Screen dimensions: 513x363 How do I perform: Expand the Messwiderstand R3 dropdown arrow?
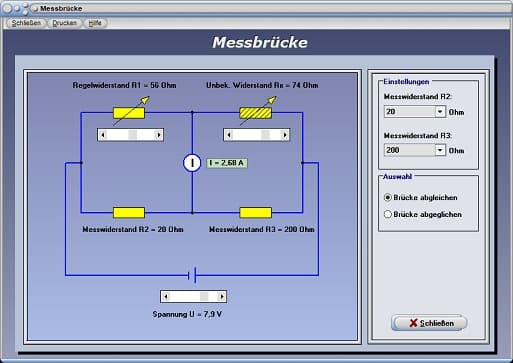point(440,150)
